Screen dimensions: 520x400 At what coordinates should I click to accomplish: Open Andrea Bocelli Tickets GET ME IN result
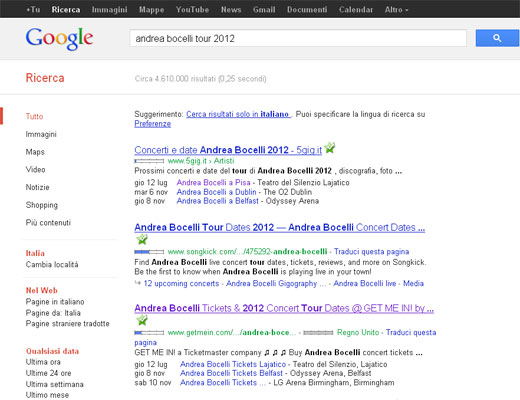(x=284, y=308)
